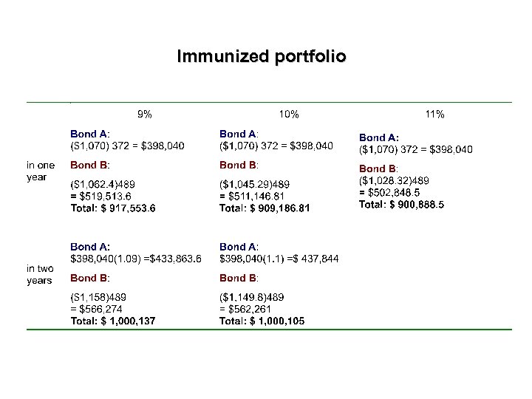
Task: Select the ($1,158)489 calculation text
Action: point(104,297)
